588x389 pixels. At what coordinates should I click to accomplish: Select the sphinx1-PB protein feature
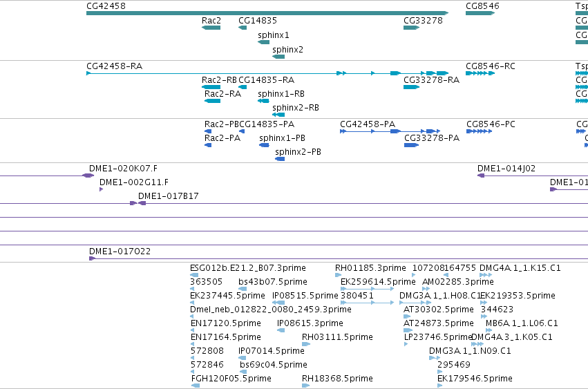tap(264, 145)
